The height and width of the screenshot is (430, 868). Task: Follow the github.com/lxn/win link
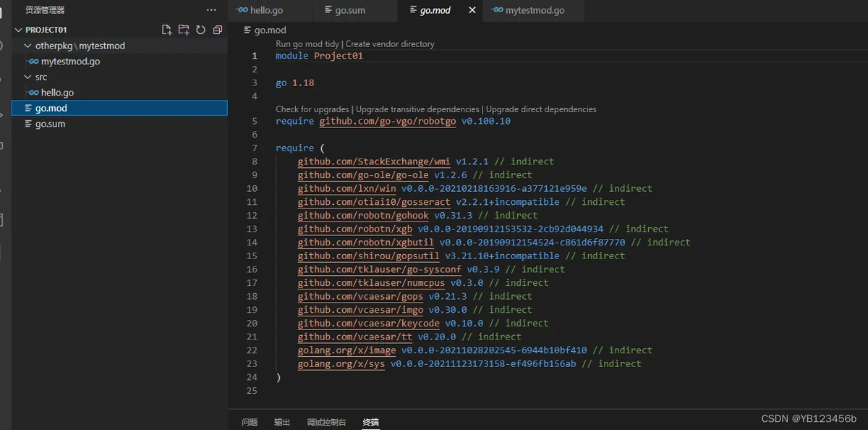pos(347,188)
